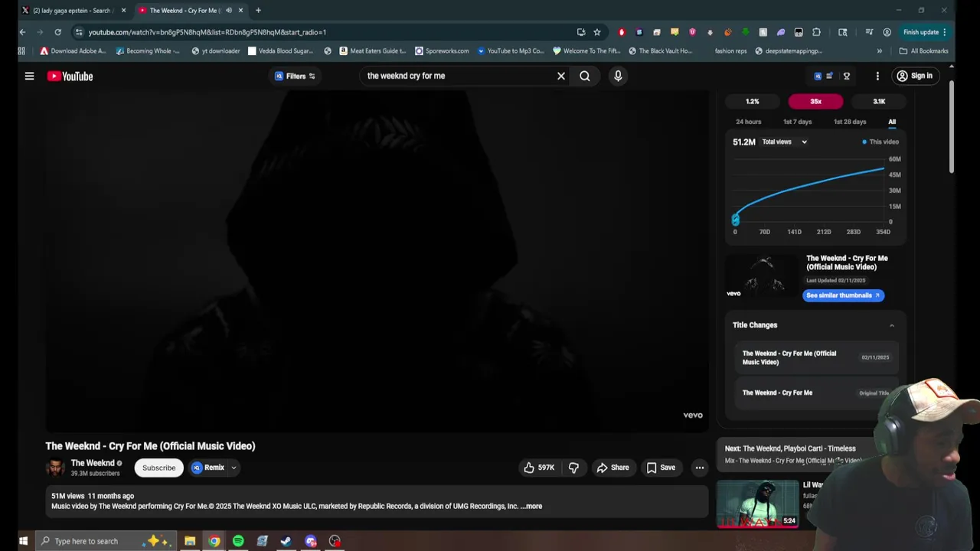Switch to lady gaga epstein search tab
Screen dimensions: 980x551
72,11
